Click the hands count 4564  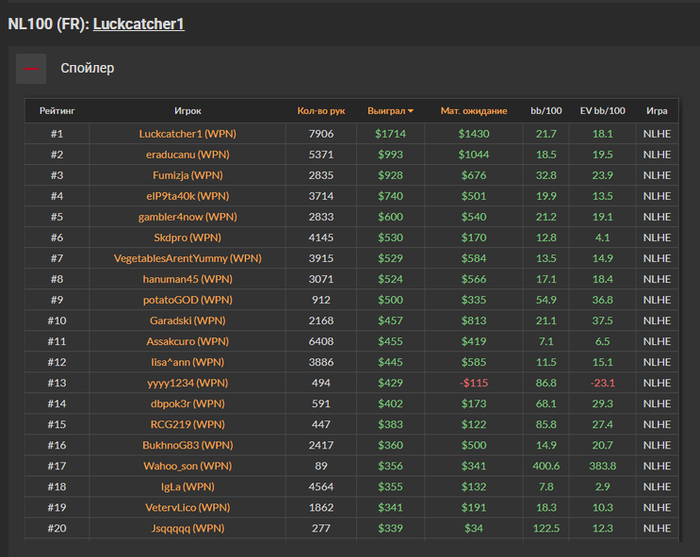pyautogui.click(x=321, y=486)
